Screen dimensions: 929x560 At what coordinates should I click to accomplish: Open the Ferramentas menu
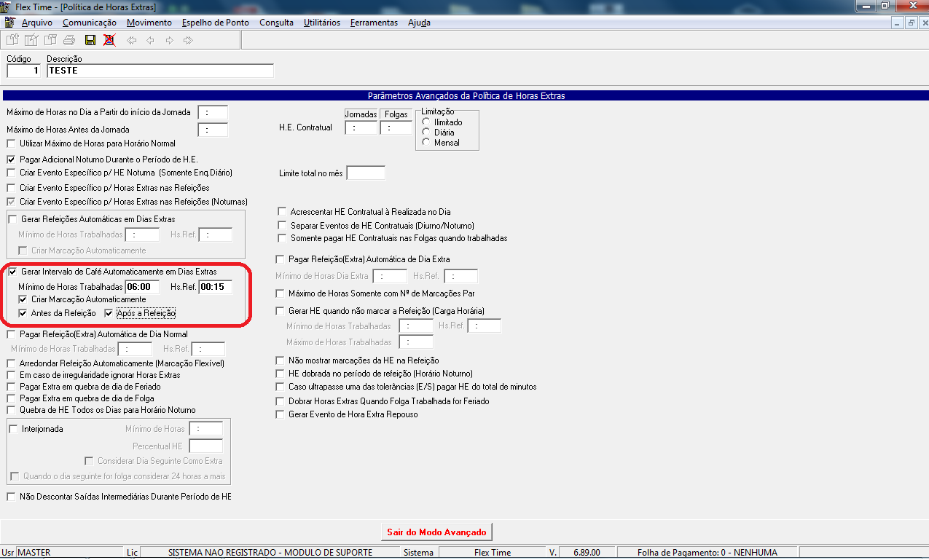point(374,23)
